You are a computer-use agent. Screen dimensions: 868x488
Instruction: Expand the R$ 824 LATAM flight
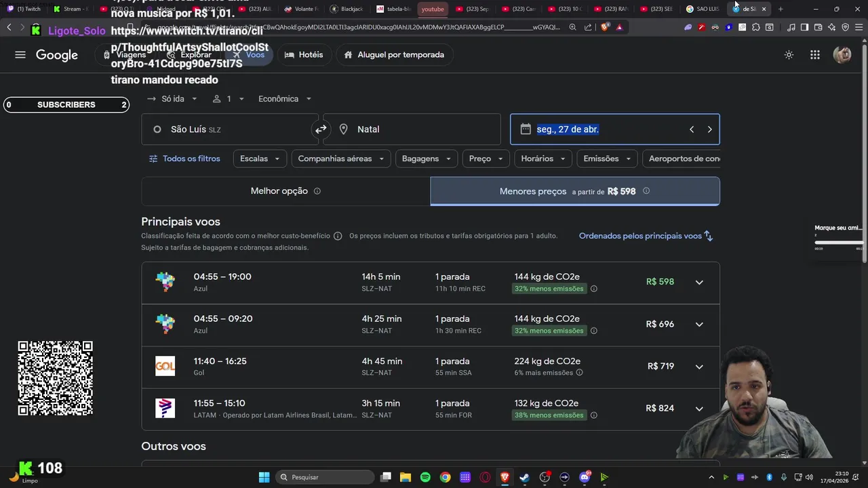pyautogui.click(x=699, y=409)
